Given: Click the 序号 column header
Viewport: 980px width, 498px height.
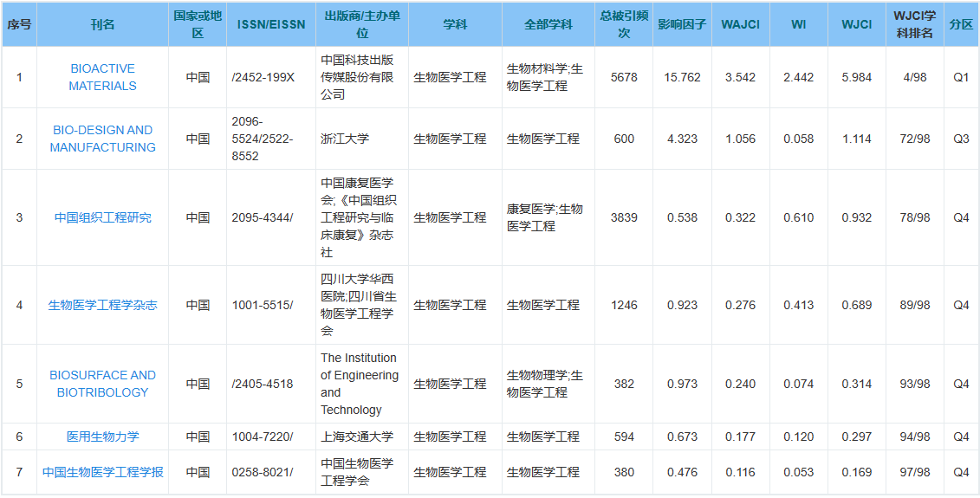Looking at the screenshot, I should click(x=19, y=24).
